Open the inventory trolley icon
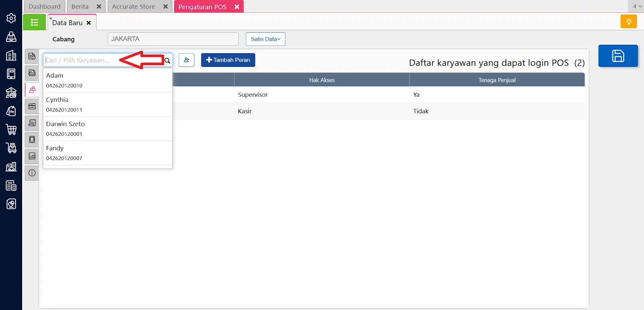Viewport: 644px width, 310px height. click(x=11, y=148)
